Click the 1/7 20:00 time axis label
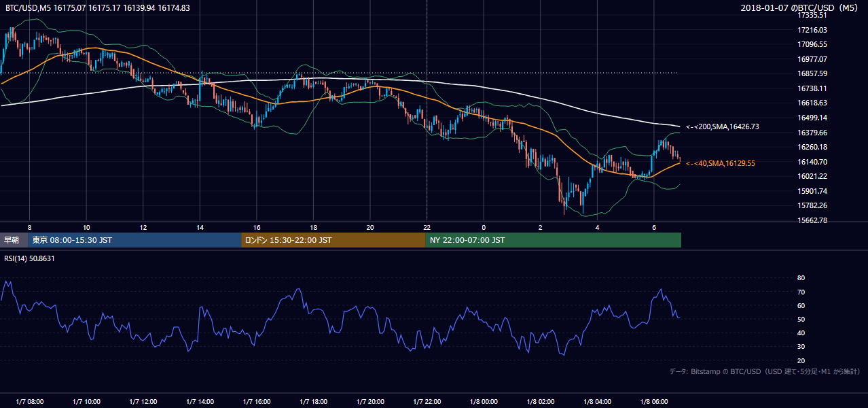 coord(370,402)
